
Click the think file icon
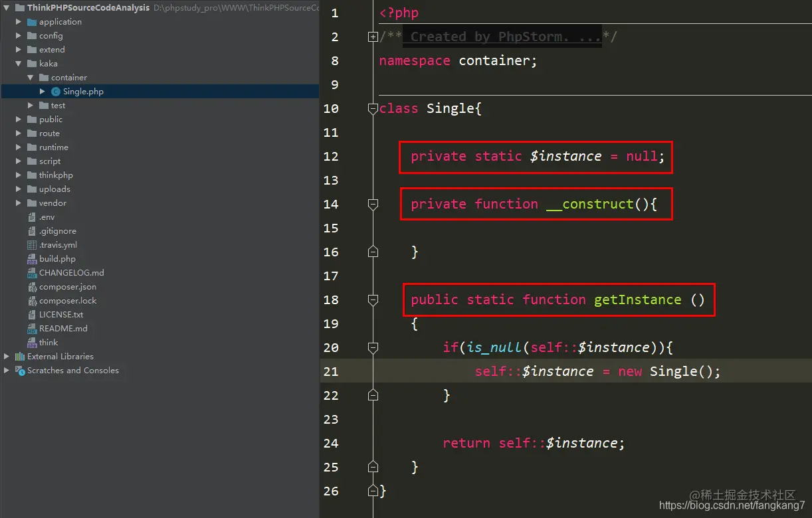coord(32,343)
